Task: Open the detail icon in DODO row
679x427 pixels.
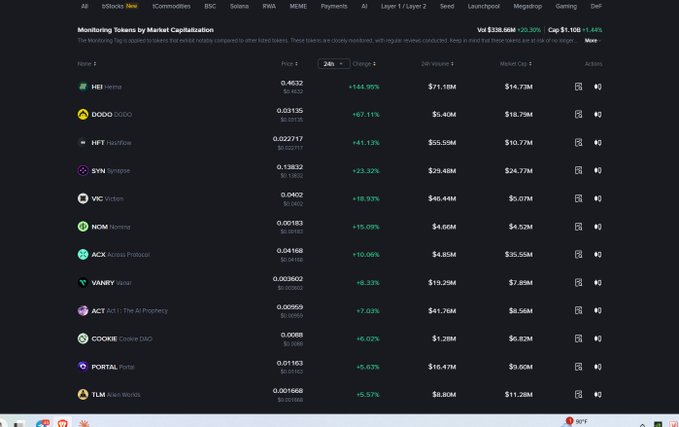Action: (x=578, y=114)
